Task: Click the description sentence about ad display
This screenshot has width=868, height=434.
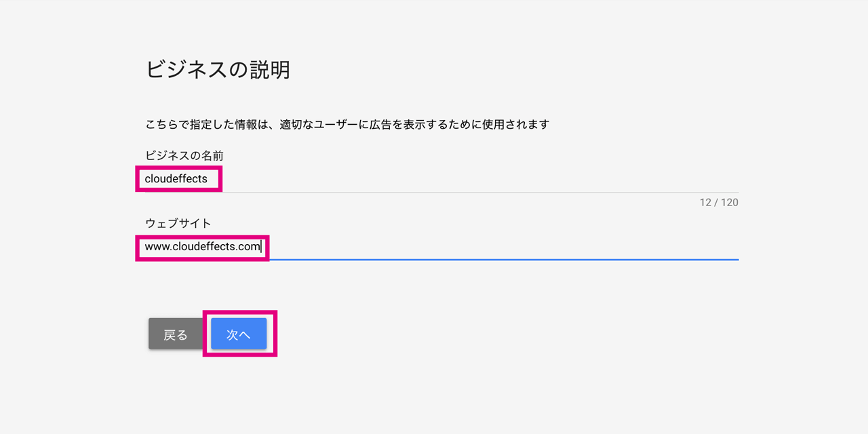Action: pos(347,125)
